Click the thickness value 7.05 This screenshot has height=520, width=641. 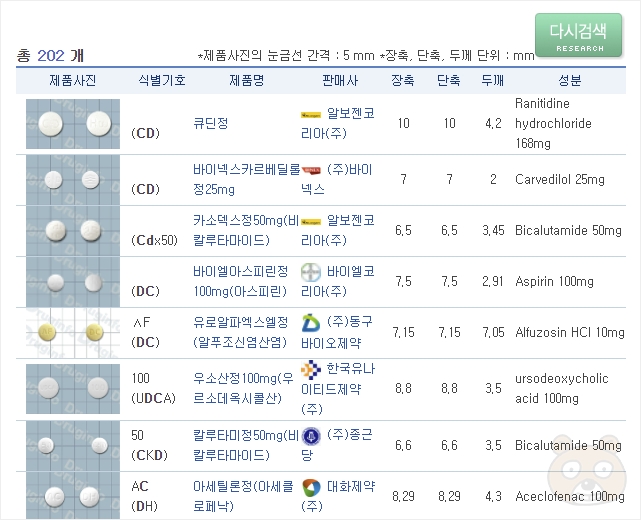coord(493,332)
